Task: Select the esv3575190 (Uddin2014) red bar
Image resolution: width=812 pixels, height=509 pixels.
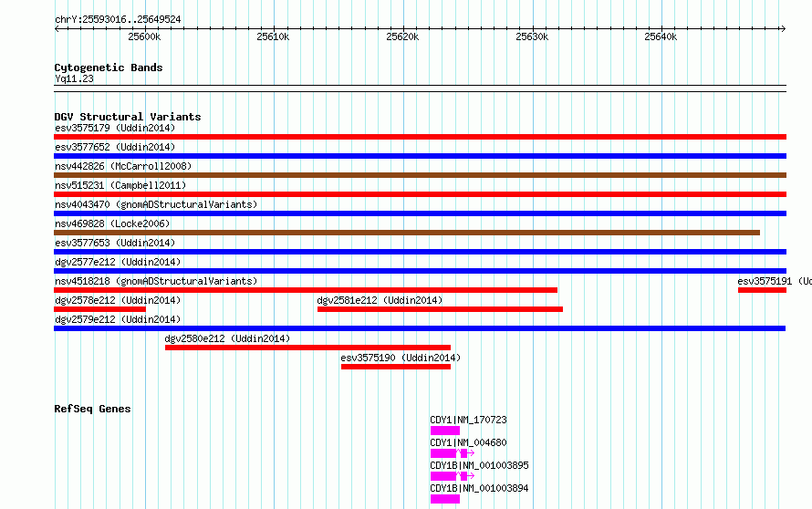Action: click(x=396, y=367)
